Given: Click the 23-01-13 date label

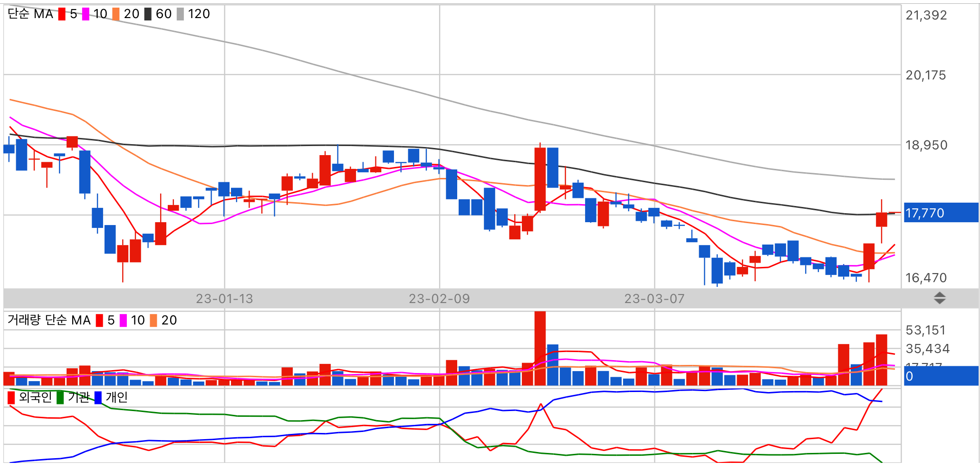Looking at the screenshot, I should [224, 299].
